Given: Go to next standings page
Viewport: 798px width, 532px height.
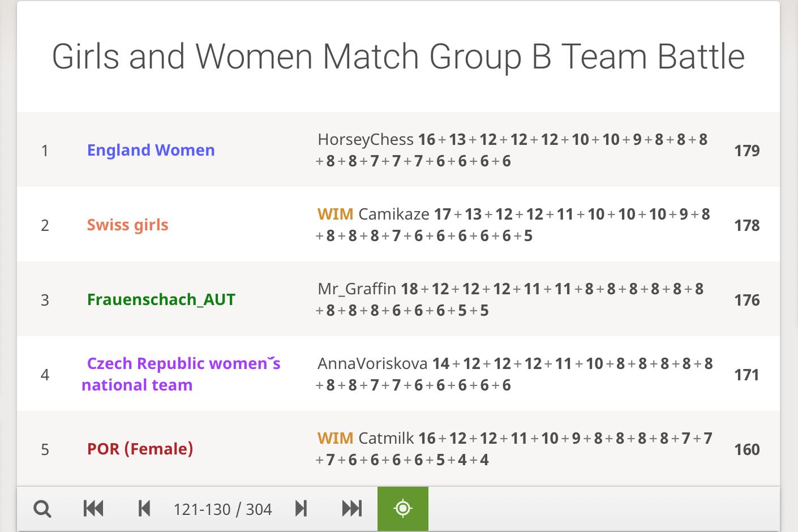Looking at the screenshot, I should [301, 509].
